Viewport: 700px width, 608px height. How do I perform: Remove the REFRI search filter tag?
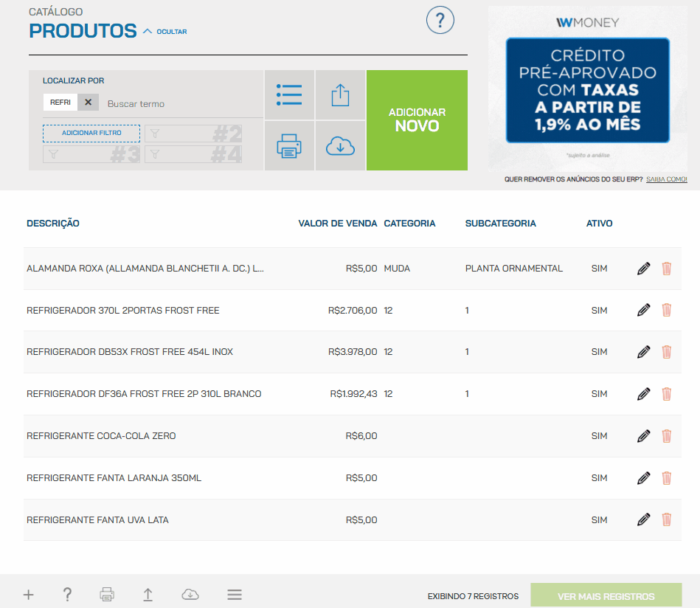(88, 103)
